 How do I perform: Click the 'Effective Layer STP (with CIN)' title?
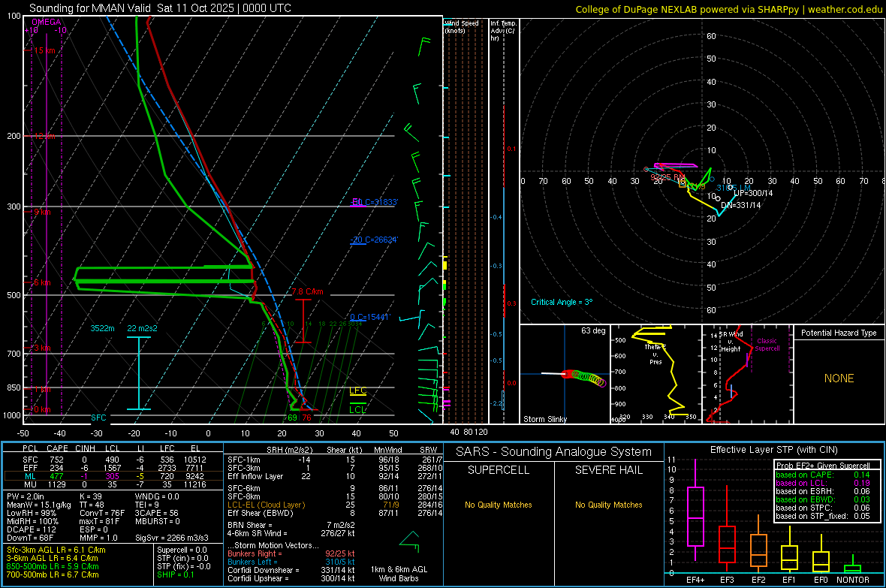(x=773, y=450)
